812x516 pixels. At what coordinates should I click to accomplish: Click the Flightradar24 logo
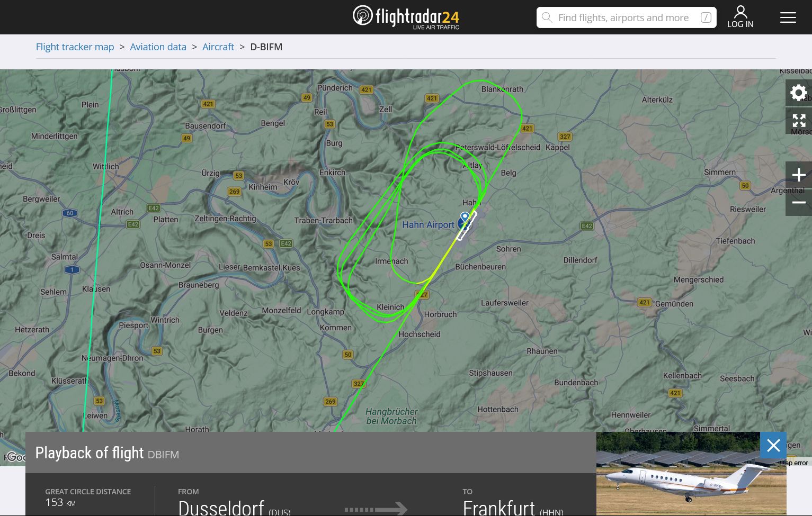coord(406,17)
